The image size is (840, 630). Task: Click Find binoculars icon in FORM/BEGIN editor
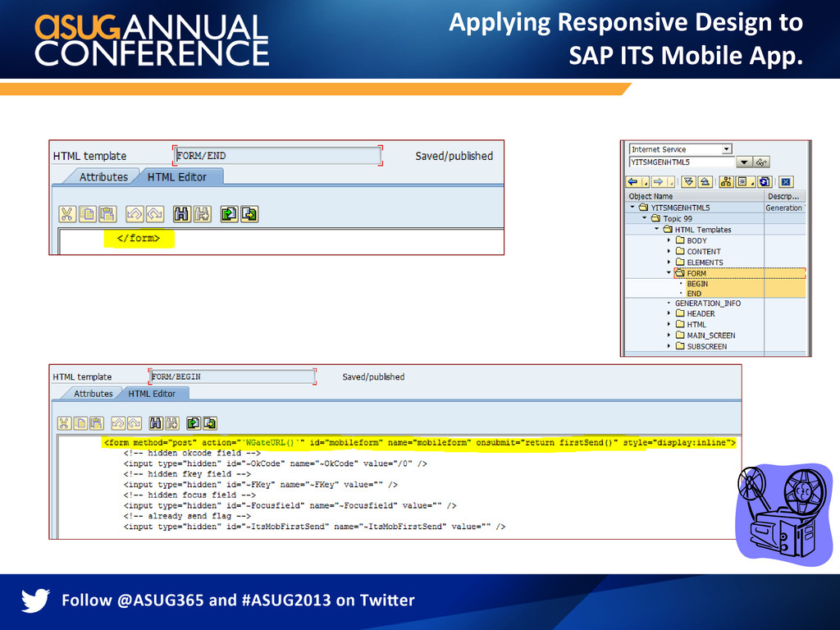pyautogui.click(x=155, y=423)
